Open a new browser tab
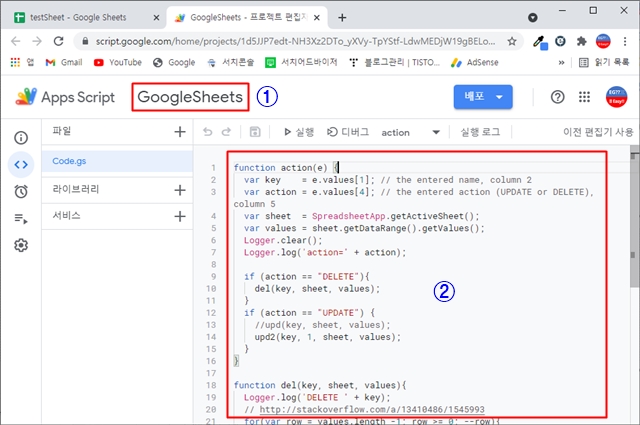This screenshot has width=640, height=425. (342, 18)
